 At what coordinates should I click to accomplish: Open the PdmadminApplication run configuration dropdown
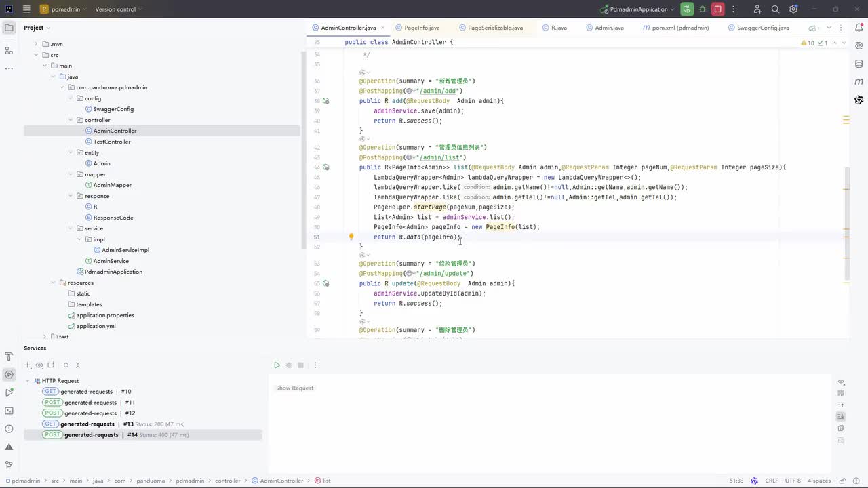click(x=638, y=9)
